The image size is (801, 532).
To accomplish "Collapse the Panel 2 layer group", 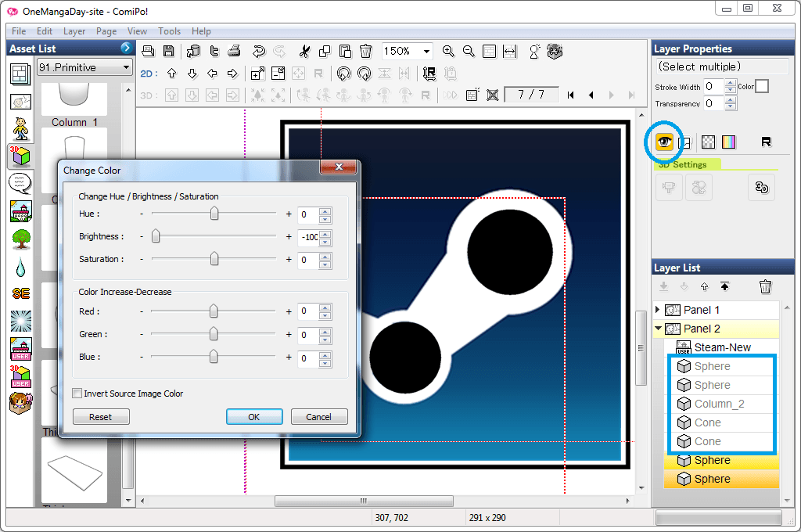I will [x=658, y=329].
